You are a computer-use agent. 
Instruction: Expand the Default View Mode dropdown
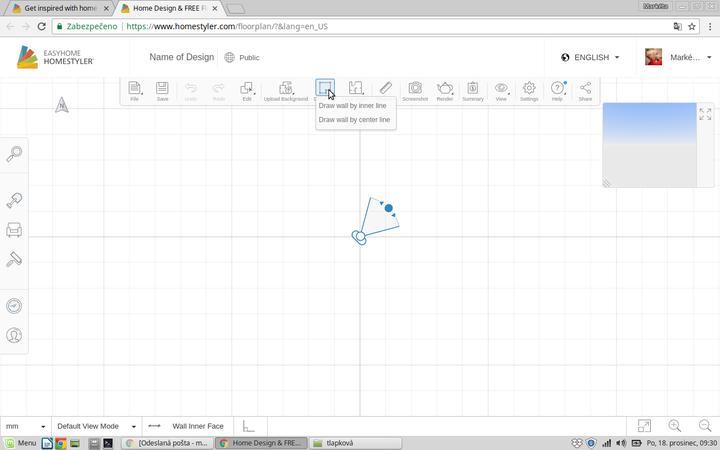pos(95,426)
